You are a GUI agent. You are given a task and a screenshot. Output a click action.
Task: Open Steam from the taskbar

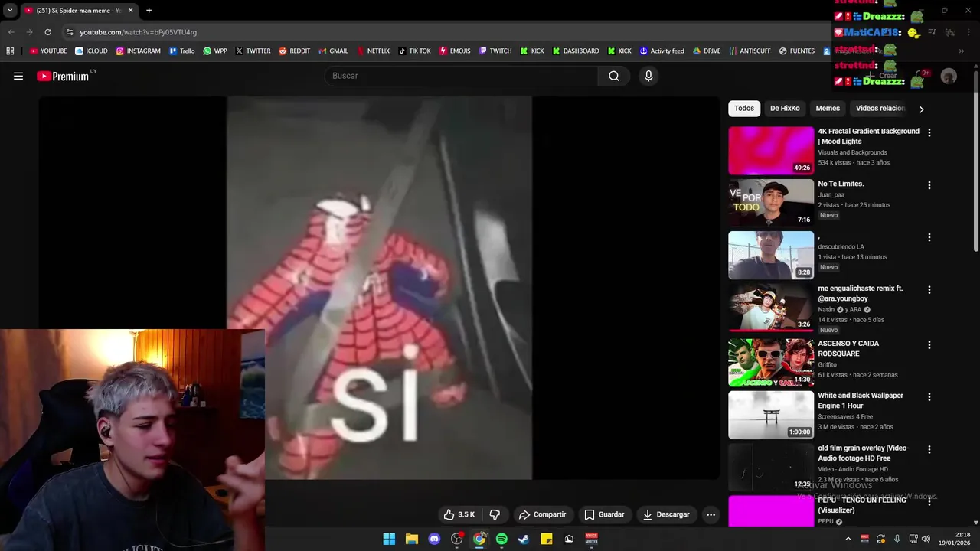[x=524, y=539]
